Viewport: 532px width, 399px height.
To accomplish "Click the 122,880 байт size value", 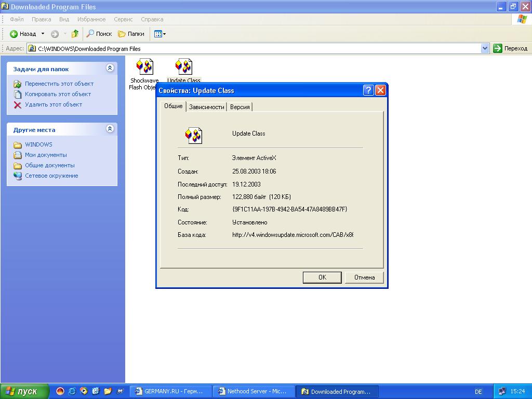I will (261, 197).
